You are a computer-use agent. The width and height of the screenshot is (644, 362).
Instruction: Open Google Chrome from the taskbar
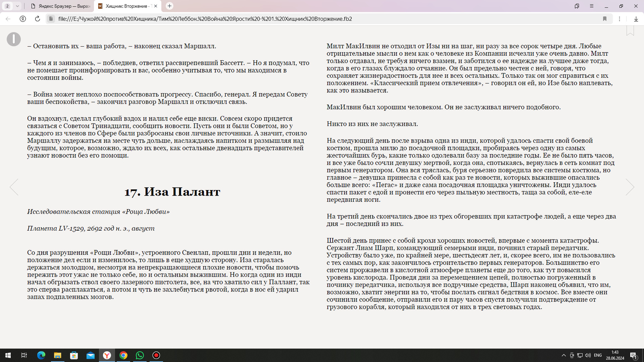[x=123, y=355]
